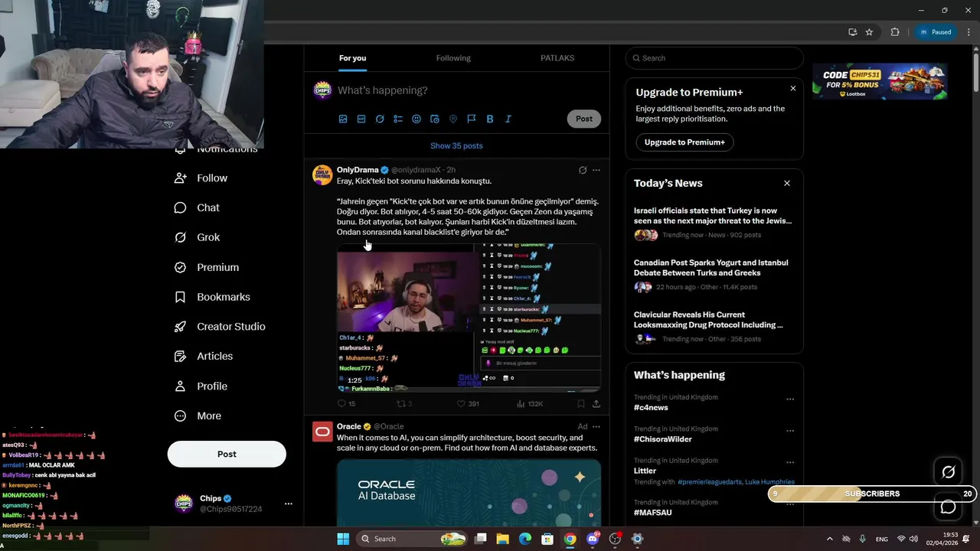Open the Oracle ad options menu
980x551 pixels.
[596, 426]
